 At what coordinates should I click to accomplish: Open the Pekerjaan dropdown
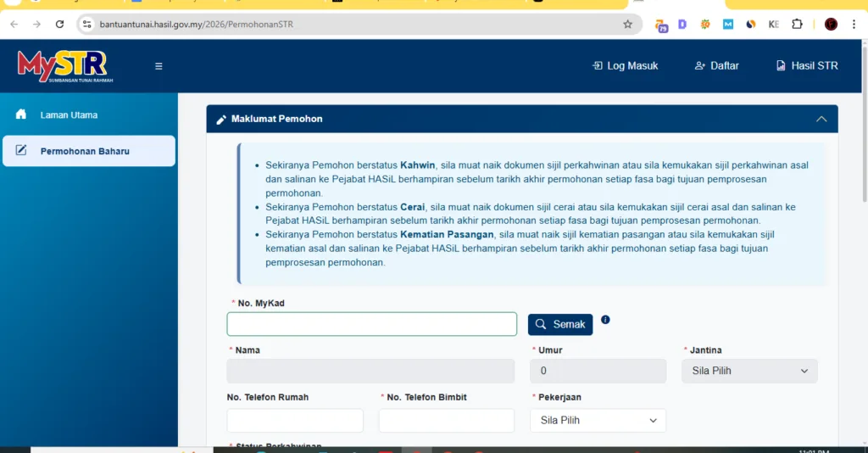(598, 420)
